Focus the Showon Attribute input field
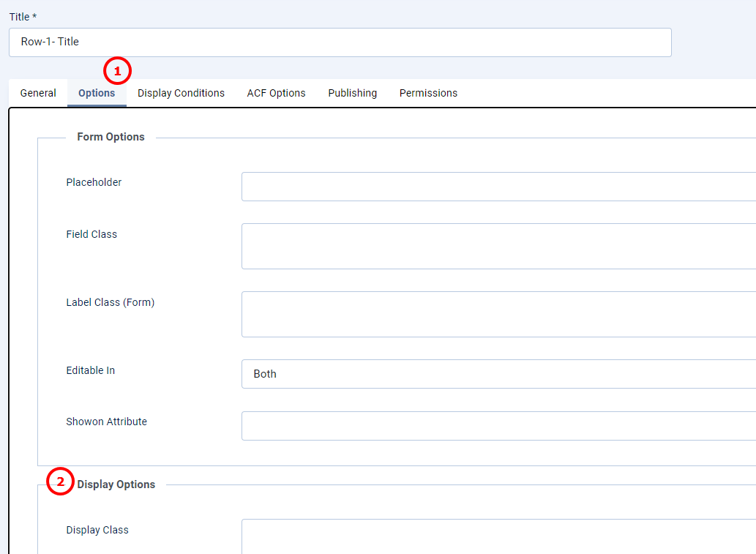The height and width of the screenshot is (554, 756). pyautogui.click(x=498, y=426)
